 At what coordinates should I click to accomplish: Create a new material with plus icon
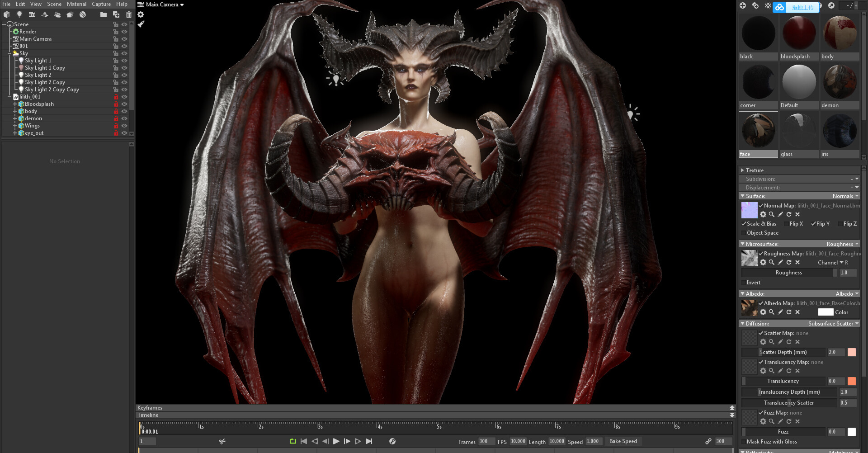tap(743, 5)
